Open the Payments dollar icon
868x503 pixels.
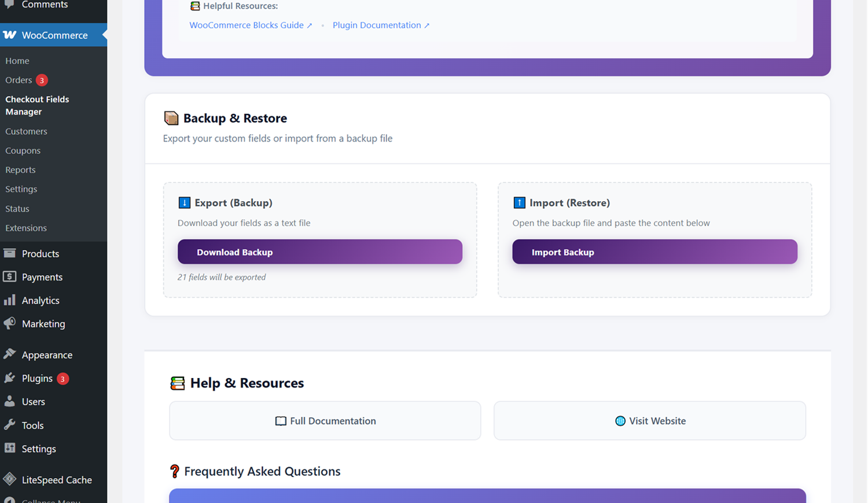[10, 277]
